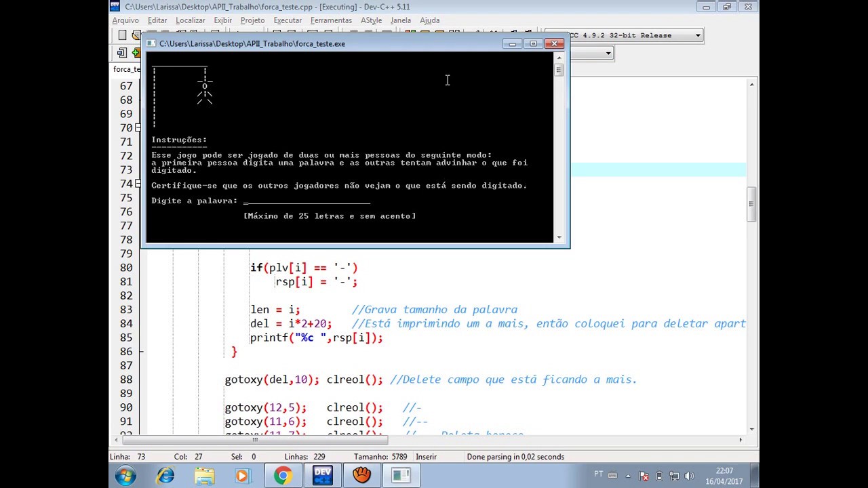Click the New file toolbar icon
This screenshot has width=868, height=488.
(122, 35)
